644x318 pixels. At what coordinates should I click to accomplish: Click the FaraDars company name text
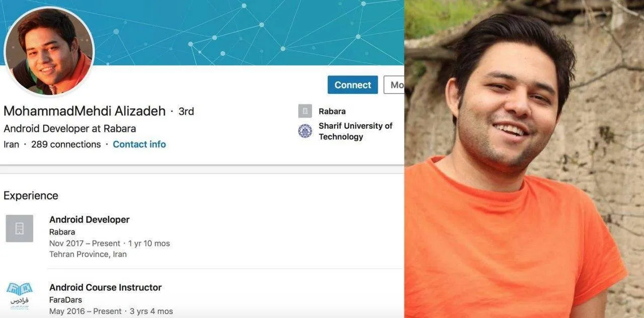point(65,300)
